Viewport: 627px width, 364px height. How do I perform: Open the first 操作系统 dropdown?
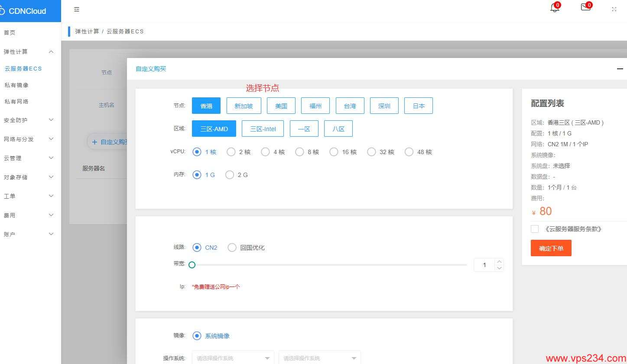point(233,358)
